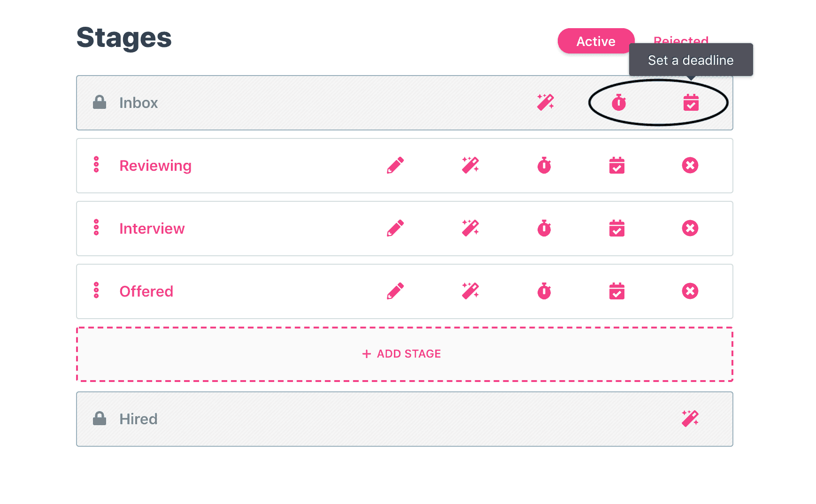
Task: Open magic wand automation for Reviewing
Action: (x=470, y=165)
